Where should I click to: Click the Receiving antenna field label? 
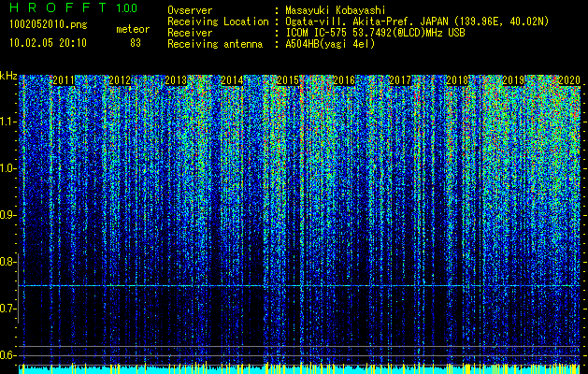(x=215, y=44)
